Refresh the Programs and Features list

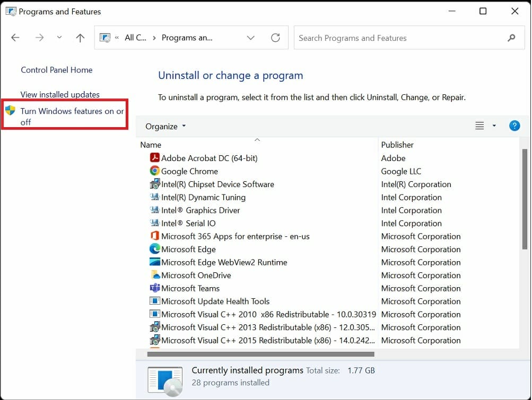click(x=275, y=38)
